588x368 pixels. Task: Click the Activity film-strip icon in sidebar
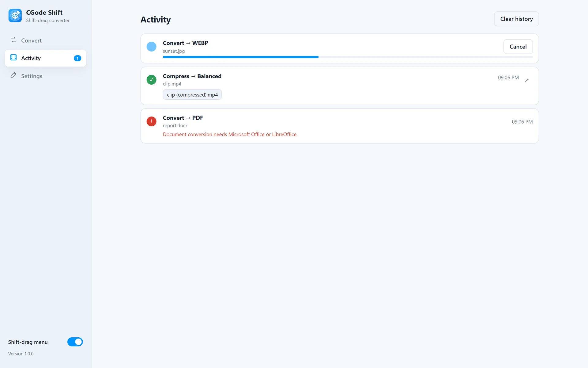pos(13,57)
